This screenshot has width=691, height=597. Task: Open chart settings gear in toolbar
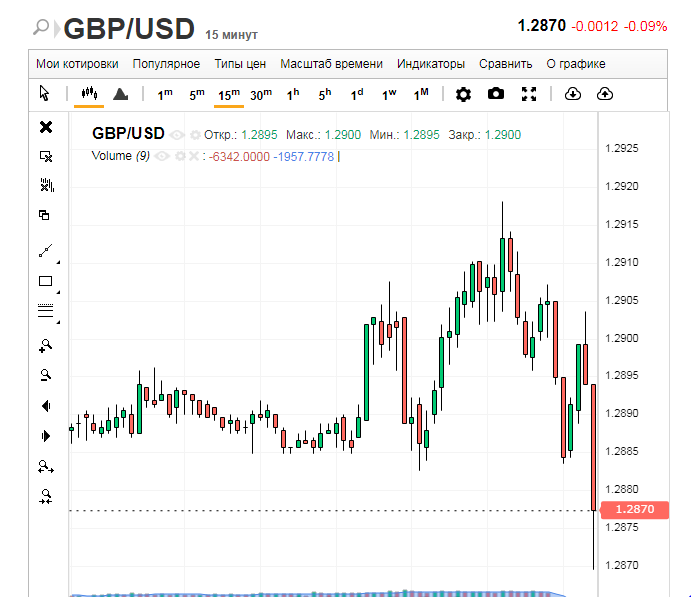pyautogui.click(x=463, y=94)
